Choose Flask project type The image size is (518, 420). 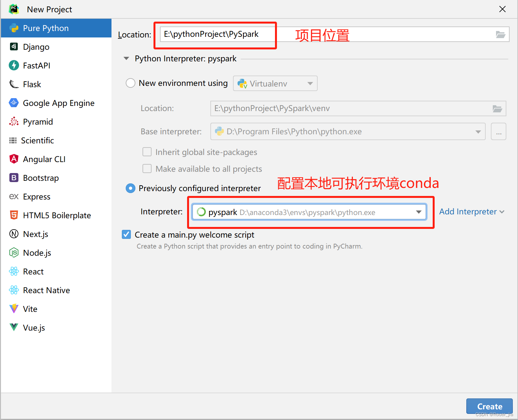click(56, 84)
